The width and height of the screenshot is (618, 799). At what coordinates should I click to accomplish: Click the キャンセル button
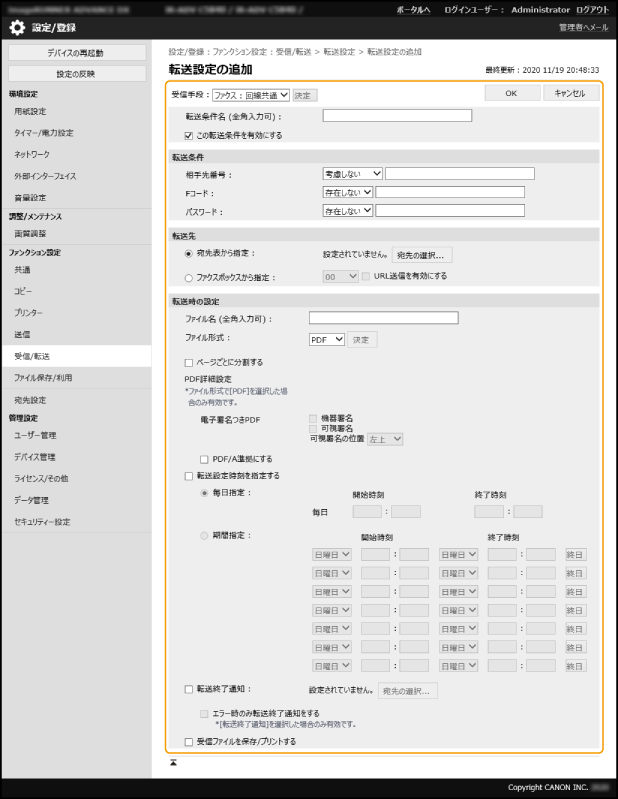tap(570, 93)
